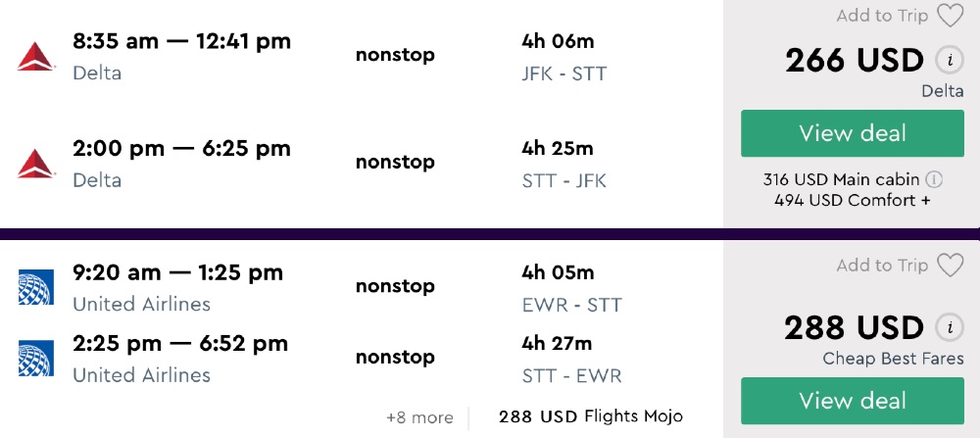
Task: Click United logo on 9:20 am flight
Action: (35, 288)
